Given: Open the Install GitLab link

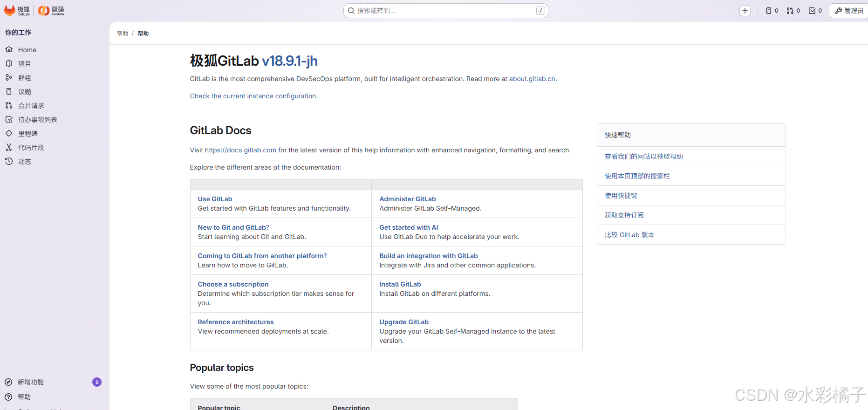Looking at the screenshot, I should [400, 284].
